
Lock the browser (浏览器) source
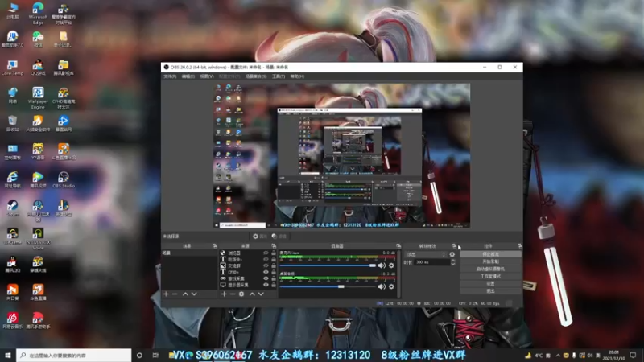coord(274,253)
